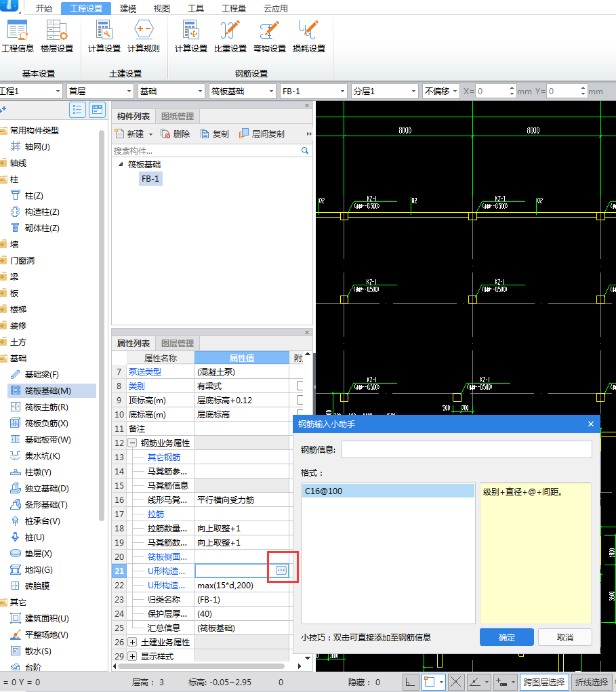Image resolution: width=616 pixels, height=692 pixels.
Task: Select 柱(Z) component type
Action: (27, 195)
